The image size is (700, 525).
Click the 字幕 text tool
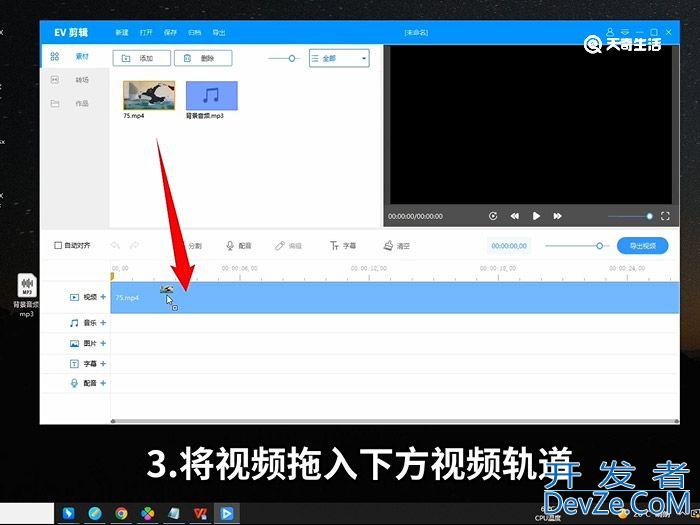click(343, 246)
